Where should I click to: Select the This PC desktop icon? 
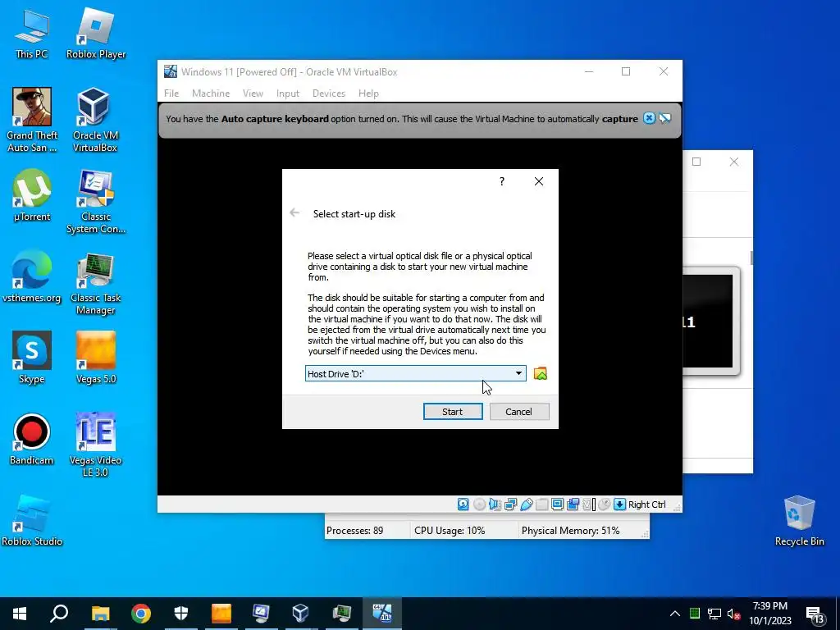32,33
